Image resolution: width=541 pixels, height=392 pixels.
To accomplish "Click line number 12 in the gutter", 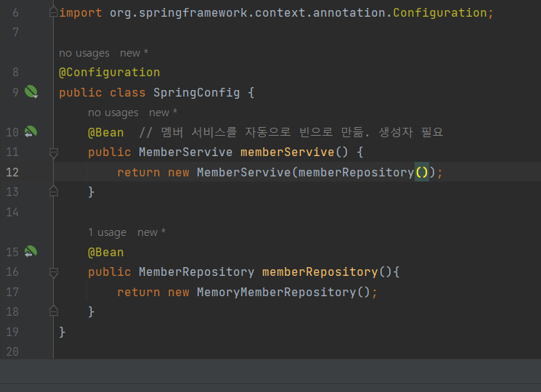I will [x=12, y=172].
